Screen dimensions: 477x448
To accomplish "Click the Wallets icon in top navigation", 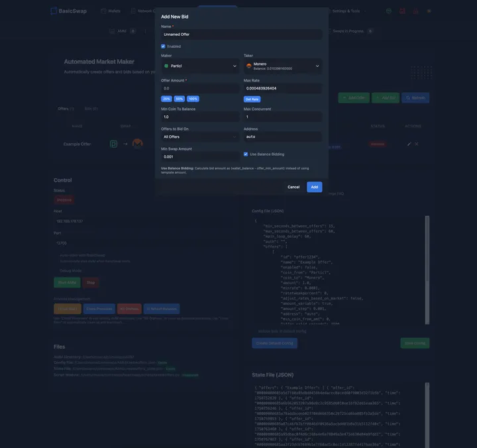I will [x=103, y=11].
